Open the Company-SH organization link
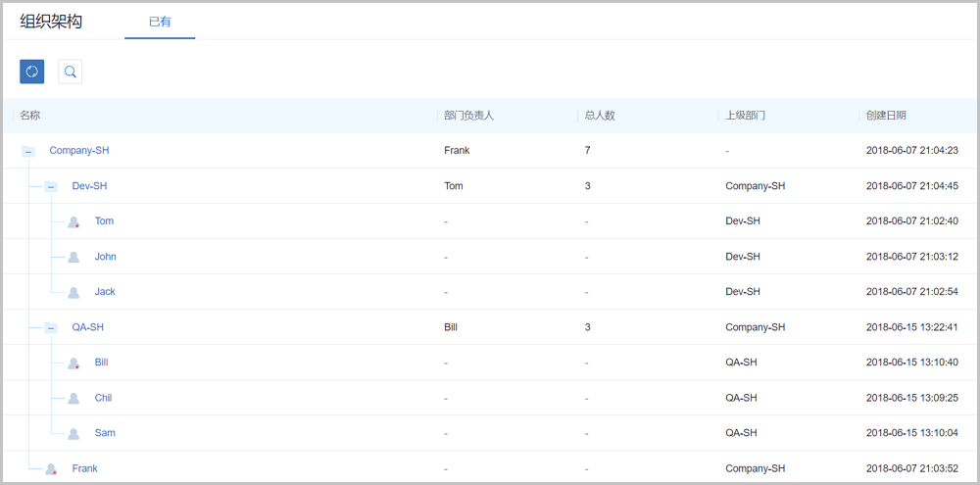The height and width of the screenshot is (485, 980). point(79,151)
